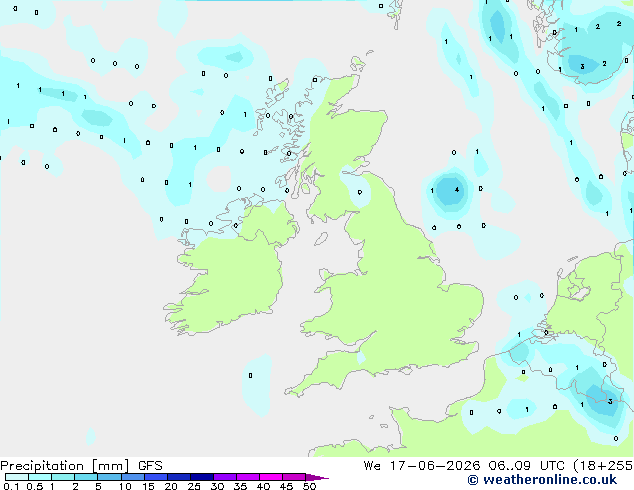Click the '50' legend scale number
The width and height of the screenshot is (634, 490).
pyautogui.click(x=310, y=486)
